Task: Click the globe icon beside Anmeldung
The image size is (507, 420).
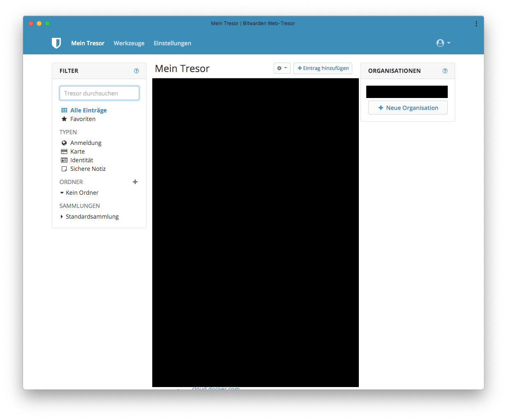Action: click(x=64, y=143)
